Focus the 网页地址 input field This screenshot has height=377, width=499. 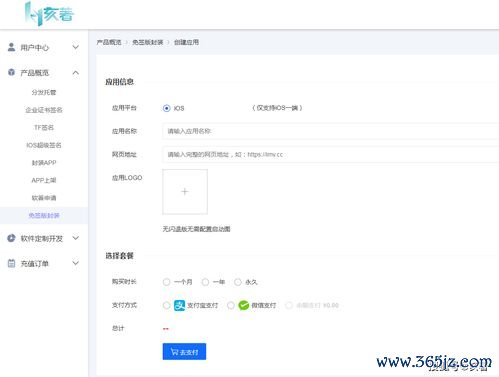click(331, 154)
